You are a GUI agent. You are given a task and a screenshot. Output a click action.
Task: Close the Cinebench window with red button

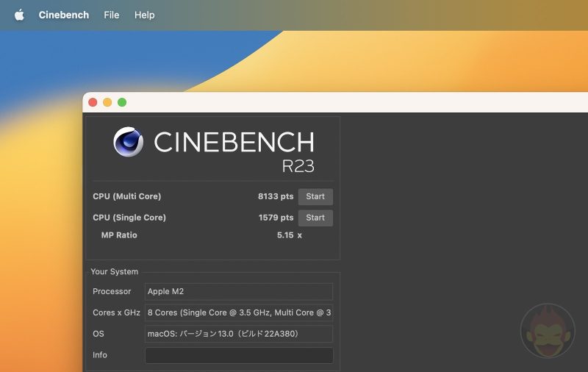coord(93,102)
